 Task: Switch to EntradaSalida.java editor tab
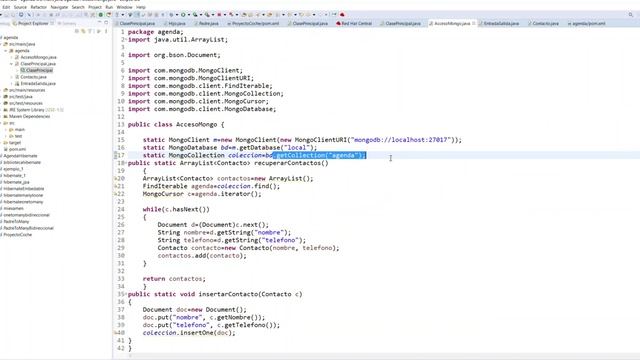(x=499, y=24)
